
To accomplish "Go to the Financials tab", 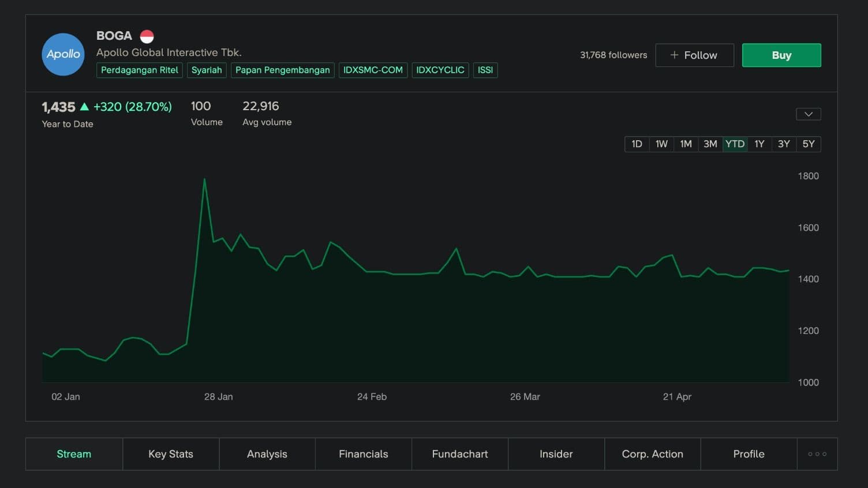I will pos(364,454).
